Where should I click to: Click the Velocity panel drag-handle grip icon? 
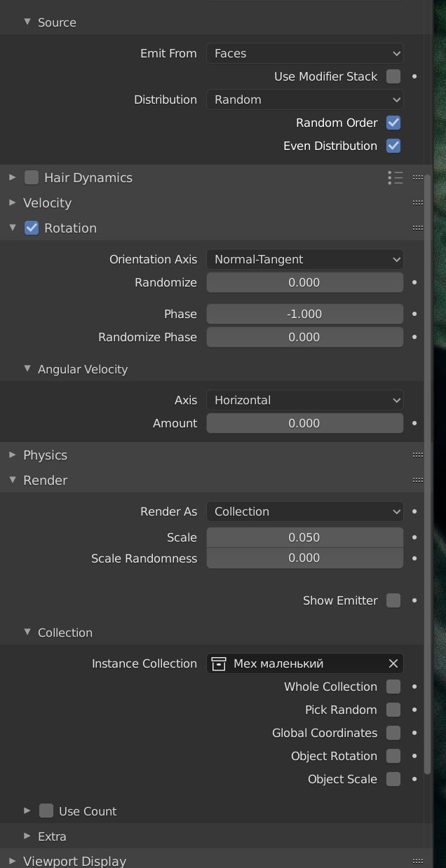[418, 202]
